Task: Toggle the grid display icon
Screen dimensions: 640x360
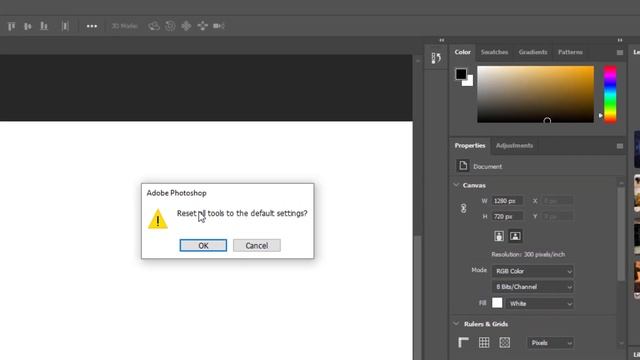Action: (484, 342)
